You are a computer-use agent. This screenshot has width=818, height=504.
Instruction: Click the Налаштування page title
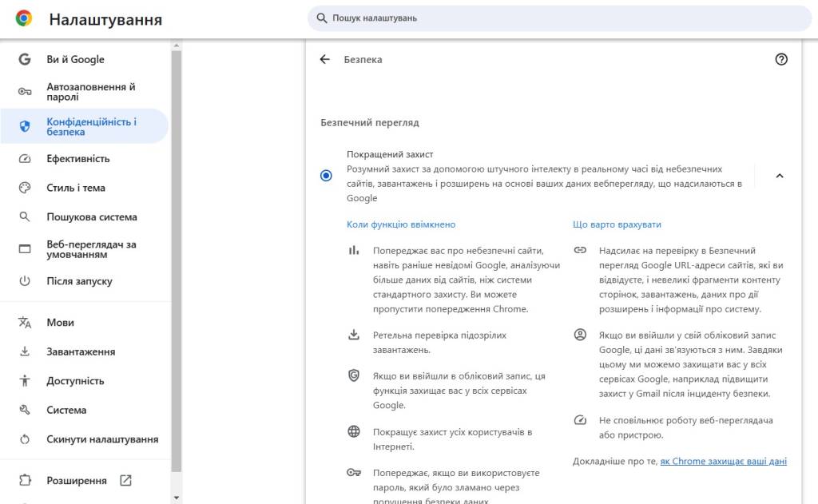click(x=105, y=19)
